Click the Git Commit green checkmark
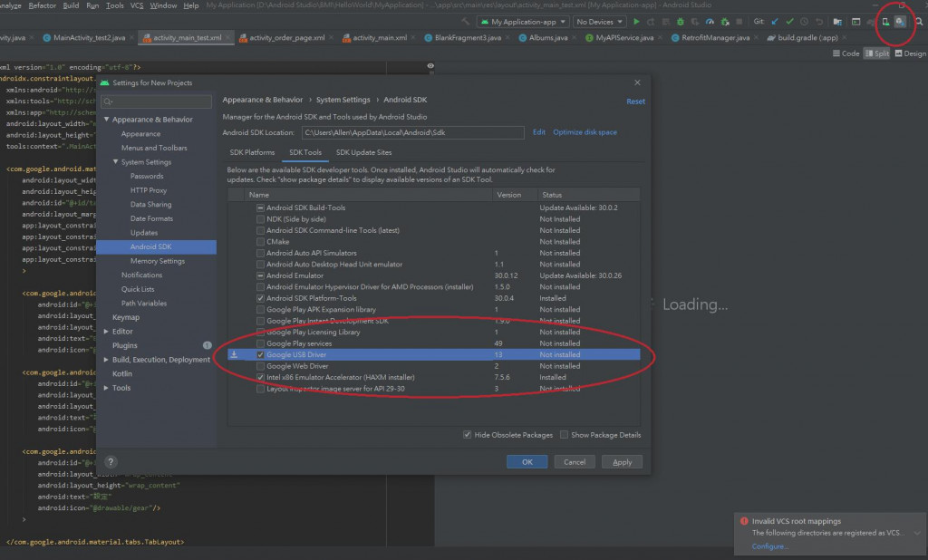Screen dimensions: 928x560 click(x=789, y=22)
